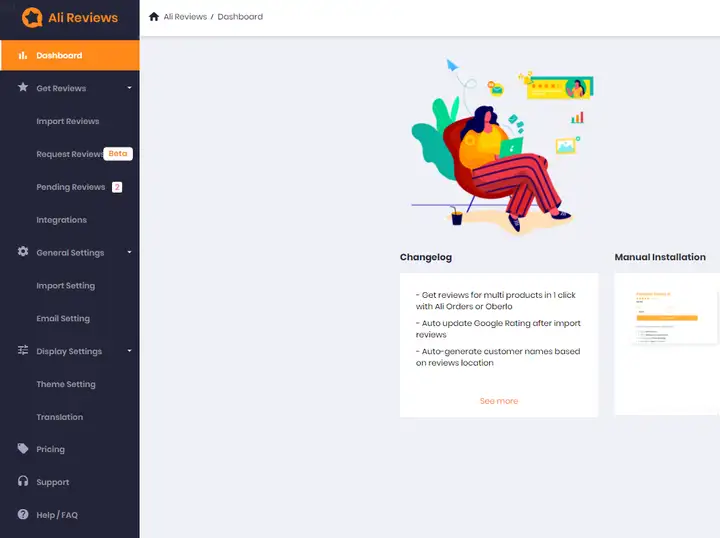The image size is (720, 538).
Task: Go to the Integrations page
Action: pyautogui.click(x=62, y=220)
